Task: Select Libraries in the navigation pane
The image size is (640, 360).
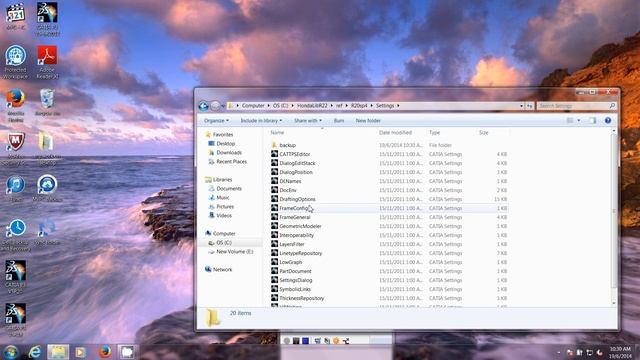Action: tap(222, 179)
